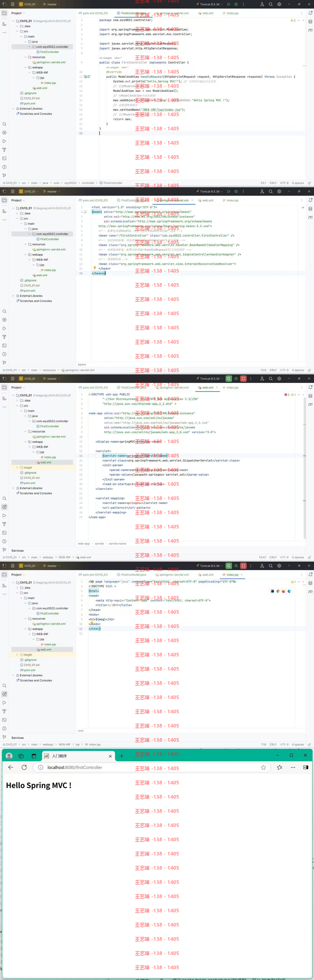Screen dimensions: 314x980
Task: Close springmvc-servlet.xml tab in its active window
Action: [192, 200]
